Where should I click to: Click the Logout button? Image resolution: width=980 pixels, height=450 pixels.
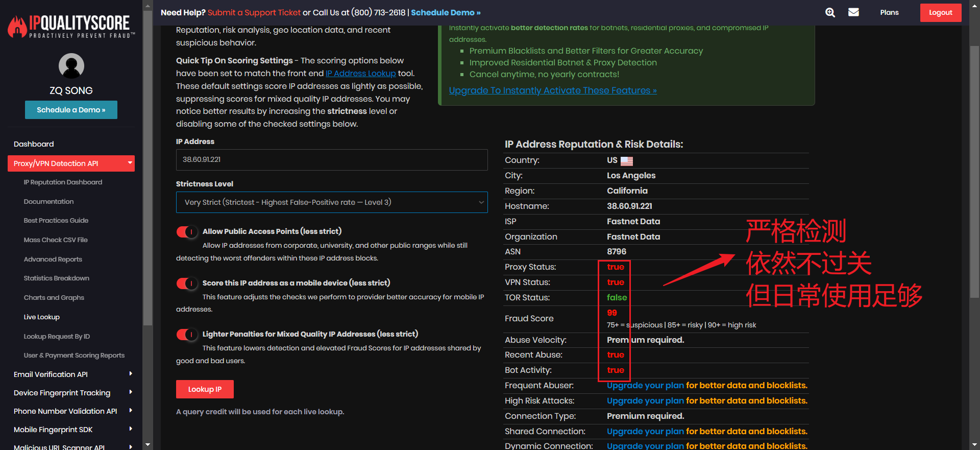(x=940, y=13)
